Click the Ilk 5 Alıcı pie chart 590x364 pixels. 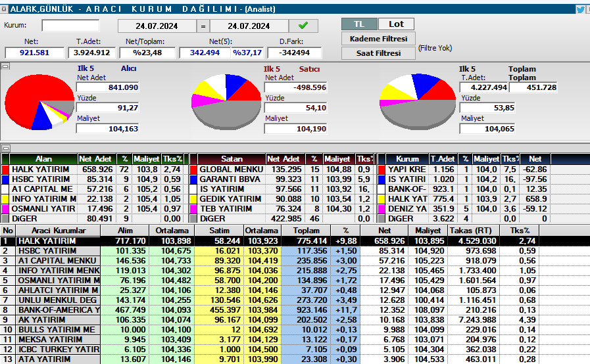tap(39, 102)
